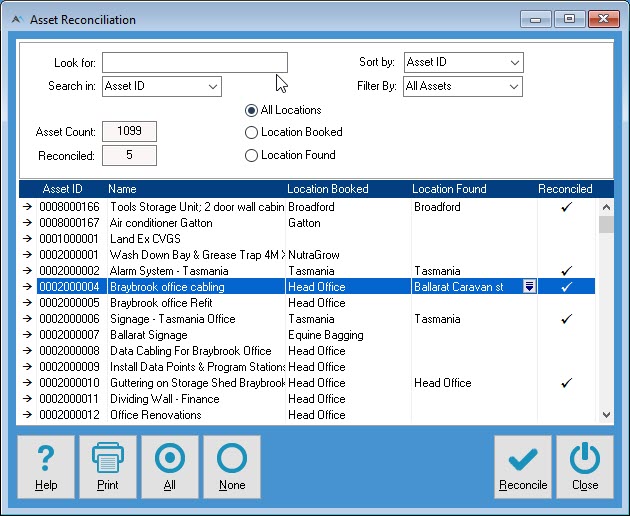Screen dimensions: 630x516
Task: Select the Ballarat Signage asset row
Action: click(x=150, y=335)
